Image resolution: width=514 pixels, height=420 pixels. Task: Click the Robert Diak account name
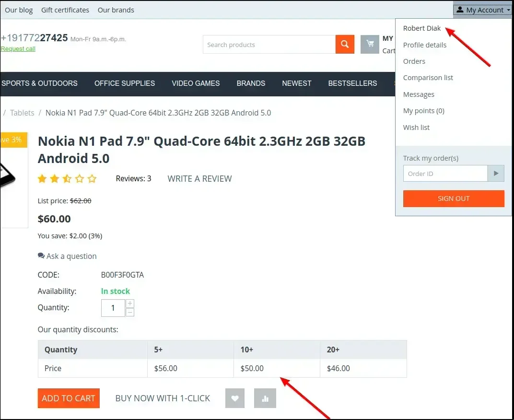point(421,28)
